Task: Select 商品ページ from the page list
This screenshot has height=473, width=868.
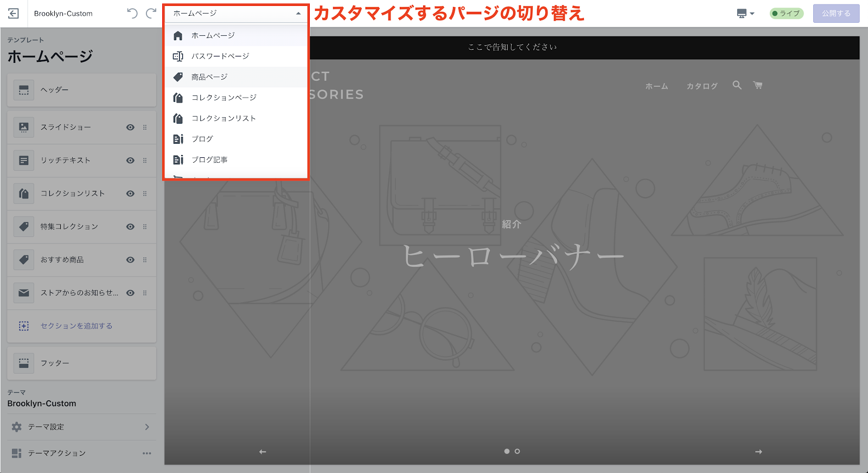Action: coord(209,77)
